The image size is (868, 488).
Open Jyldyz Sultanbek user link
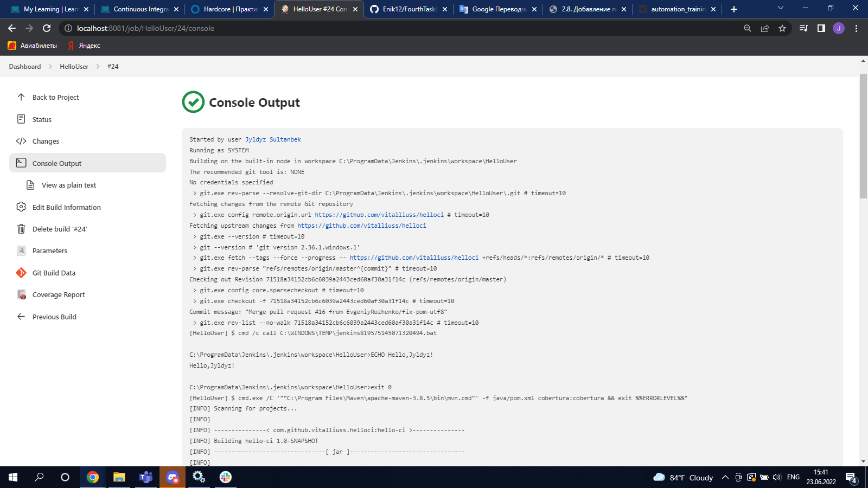[273, 139]
